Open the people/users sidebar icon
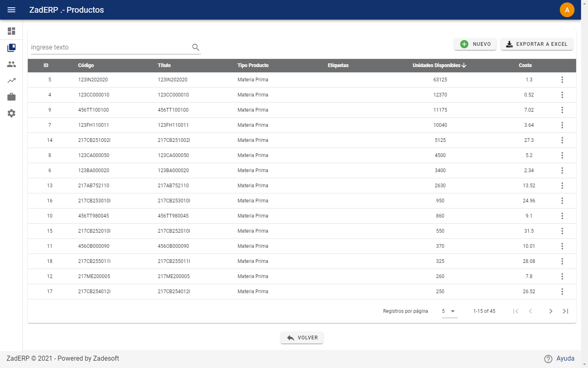The image size is (588, 368). (11, 64)
